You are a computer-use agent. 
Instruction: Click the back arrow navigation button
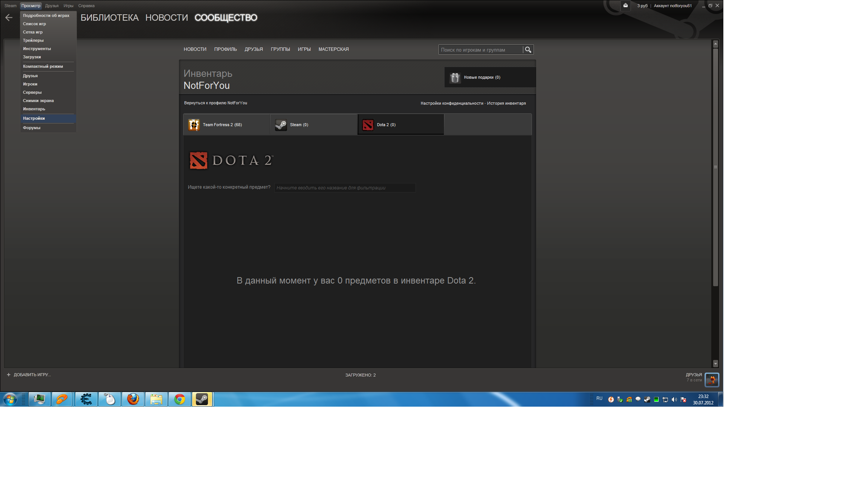click(x=9, y=17)
